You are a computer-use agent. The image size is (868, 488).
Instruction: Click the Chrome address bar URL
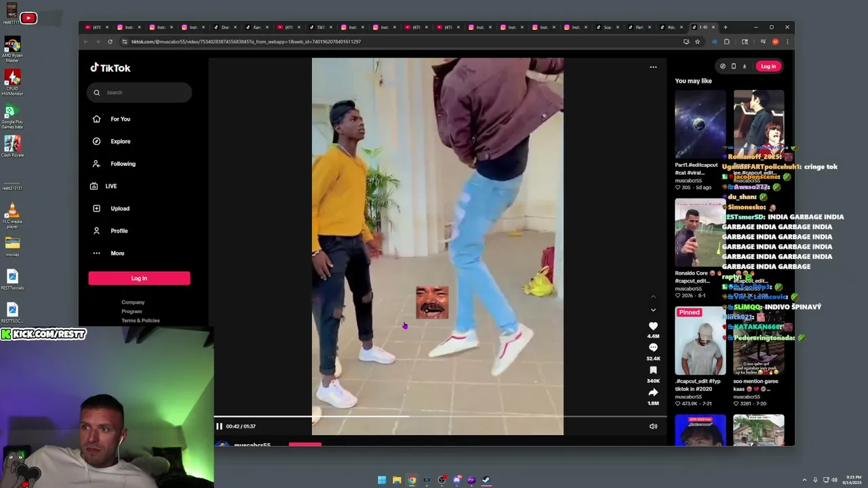(x=246, y=41)
